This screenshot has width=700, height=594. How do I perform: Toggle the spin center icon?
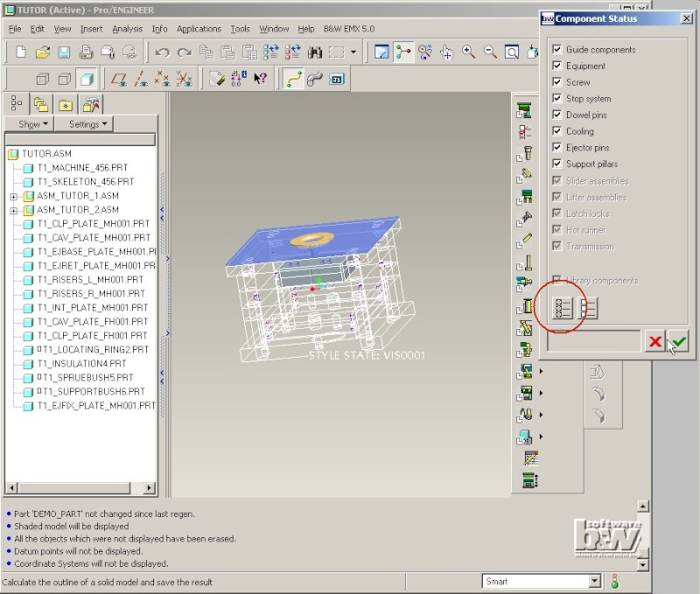tap(403, 52)
